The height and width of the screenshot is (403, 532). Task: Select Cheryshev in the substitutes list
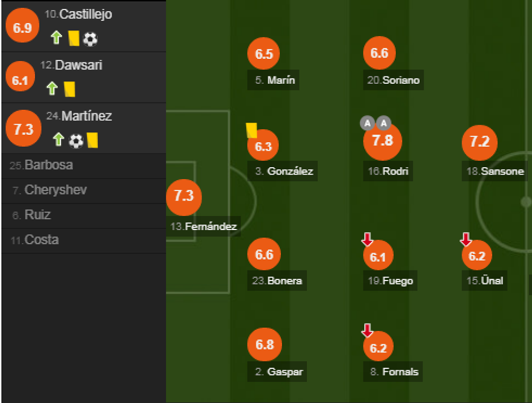(55, 190)
